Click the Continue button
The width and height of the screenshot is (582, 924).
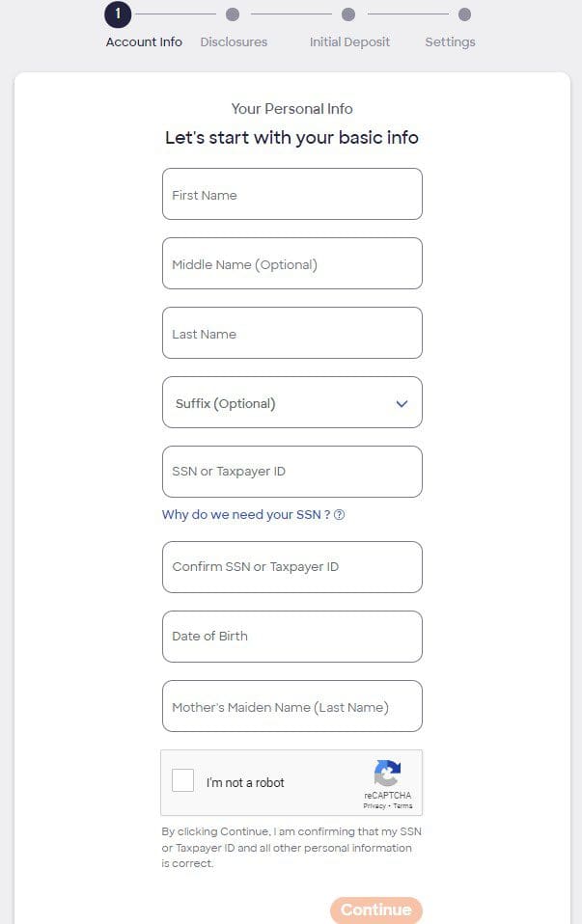[x=375, y=910]
